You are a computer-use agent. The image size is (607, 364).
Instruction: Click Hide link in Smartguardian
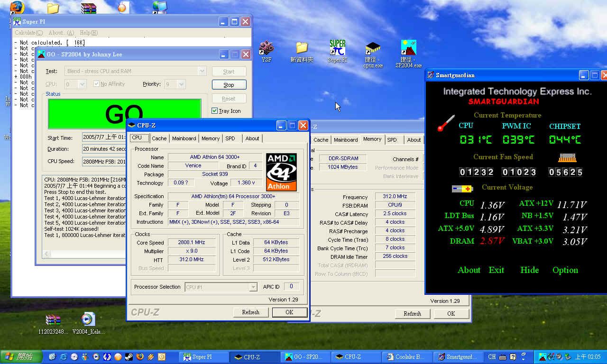coord(529,270)
